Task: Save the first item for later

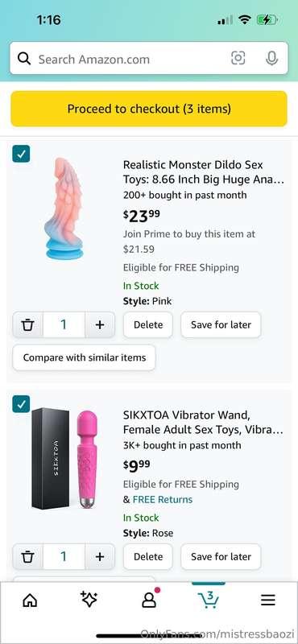Action: click(221, 324)
